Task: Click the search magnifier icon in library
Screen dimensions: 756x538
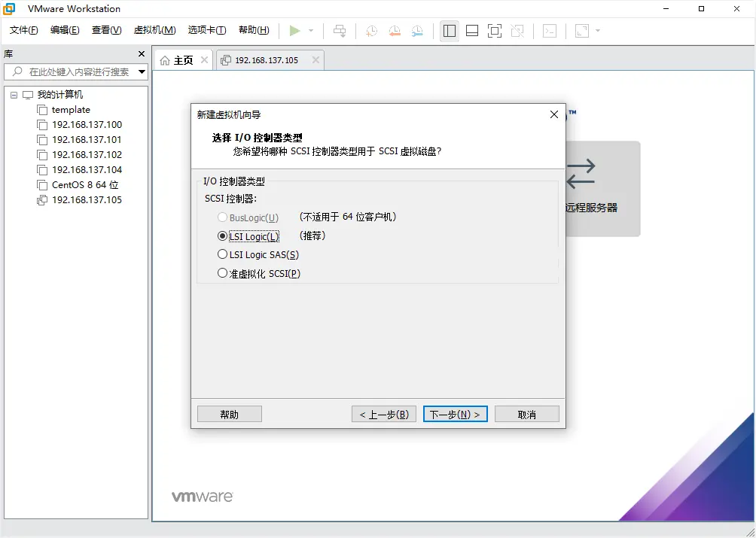Action: (x=17, y=71)
